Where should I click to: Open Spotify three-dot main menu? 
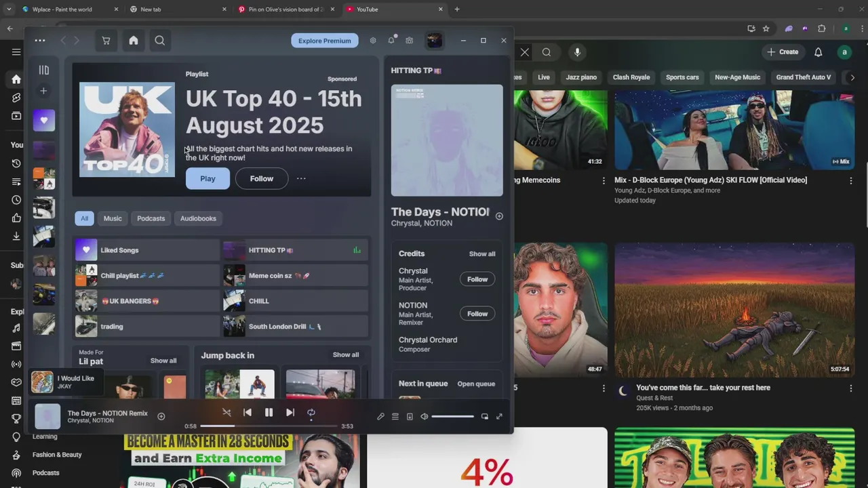click(40, 41)
